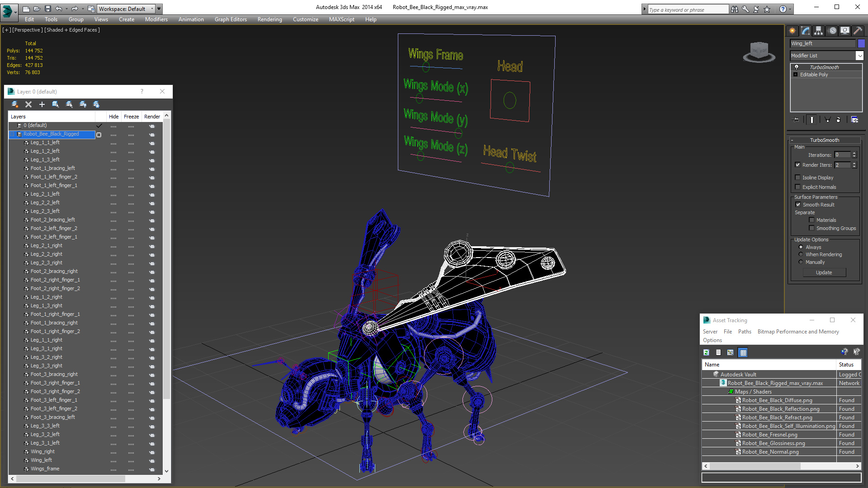
Task: Open the MAXScript menu
Action: [342, 19]
